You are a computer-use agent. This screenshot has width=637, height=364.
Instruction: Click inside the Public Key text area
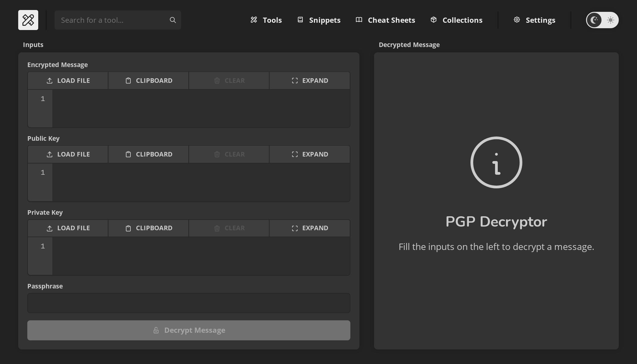pyautogui.click(x=201, y=182)
